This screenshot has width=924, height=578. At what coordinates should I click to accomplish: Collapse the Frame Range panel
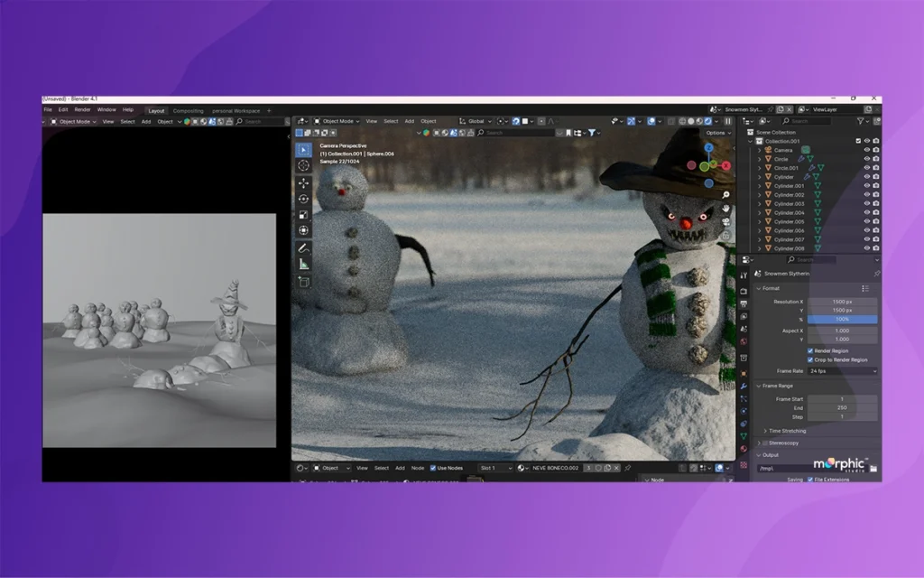coord(758,386)
